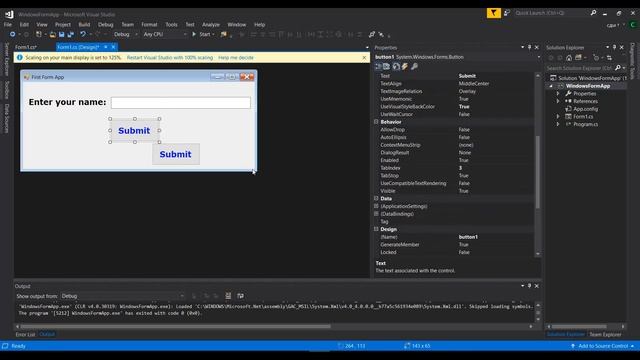Click the Help me decide link
640x360 pixels.
[236, 58]
